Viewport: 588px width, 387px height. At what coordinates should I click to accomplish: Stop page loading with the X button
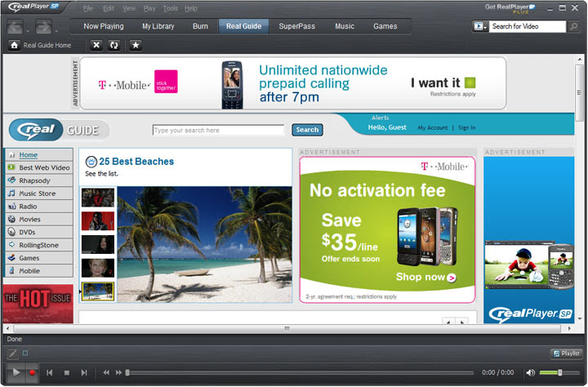pos(96,46)
